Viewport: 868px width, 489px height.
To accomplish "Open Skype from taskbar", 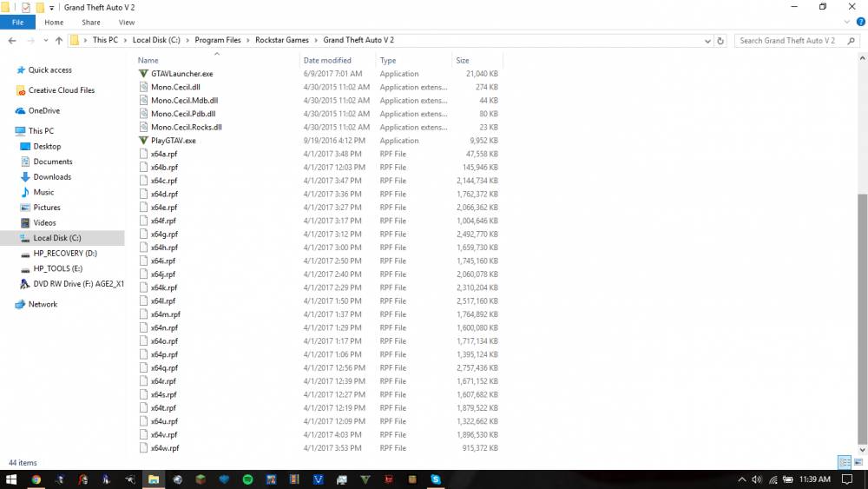I will click(x=436, y=479).
